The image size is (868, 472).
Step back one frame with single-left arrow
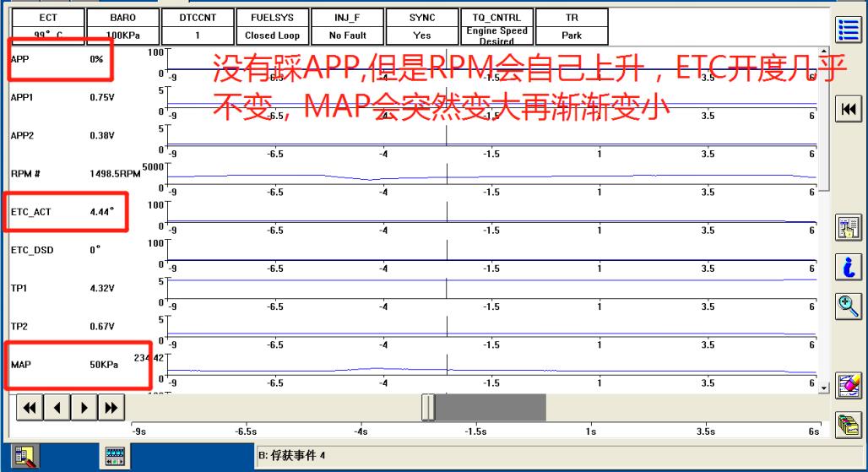57,408
